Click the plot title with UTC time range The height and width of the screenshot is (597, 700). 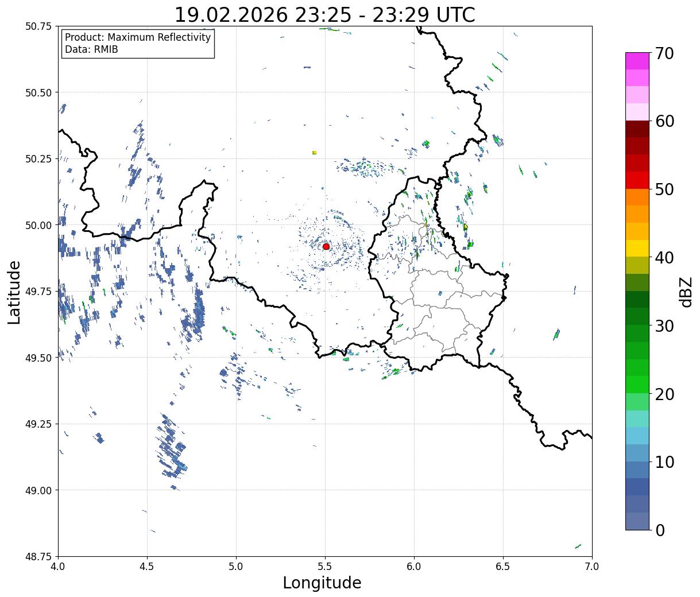coord(324,15)
